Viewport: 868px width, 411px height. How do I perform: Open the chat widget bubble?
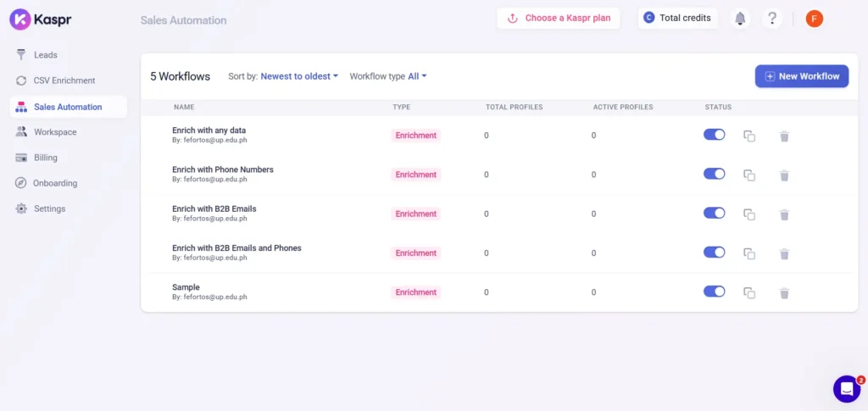coord(847,389)
